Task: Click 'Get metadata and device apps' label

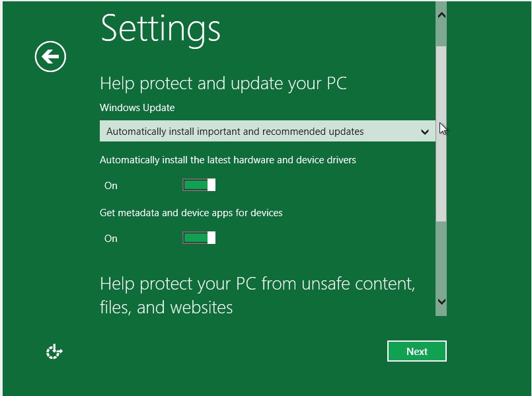Action: click(191, 213)
